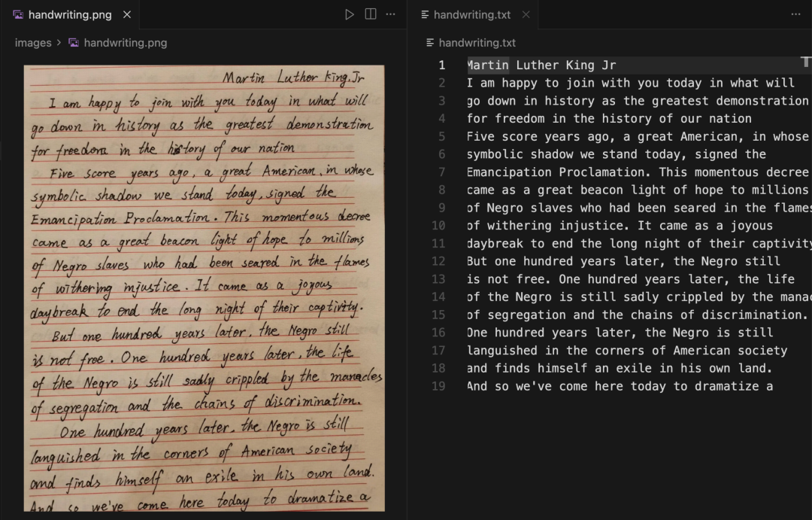This screenshot has height=520, width=812.
Task: Click the text file icon on handwriting.txt tab
Action: pyautogui.click(x=425, y=14)
